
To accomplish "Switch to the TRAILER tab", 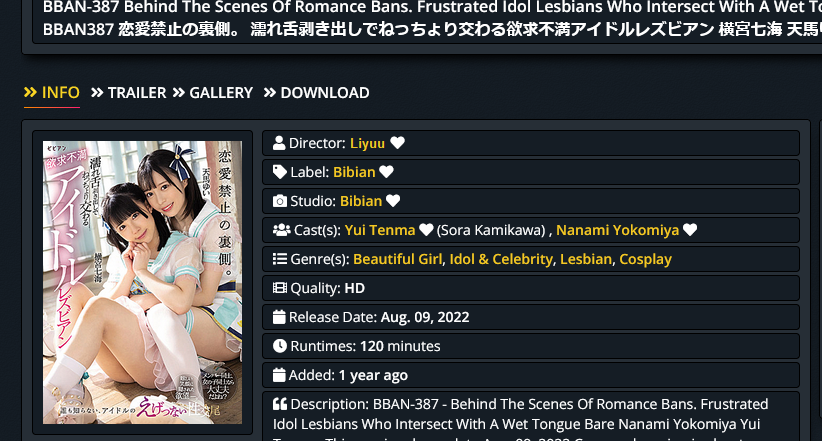I will [x=128, y=93].
